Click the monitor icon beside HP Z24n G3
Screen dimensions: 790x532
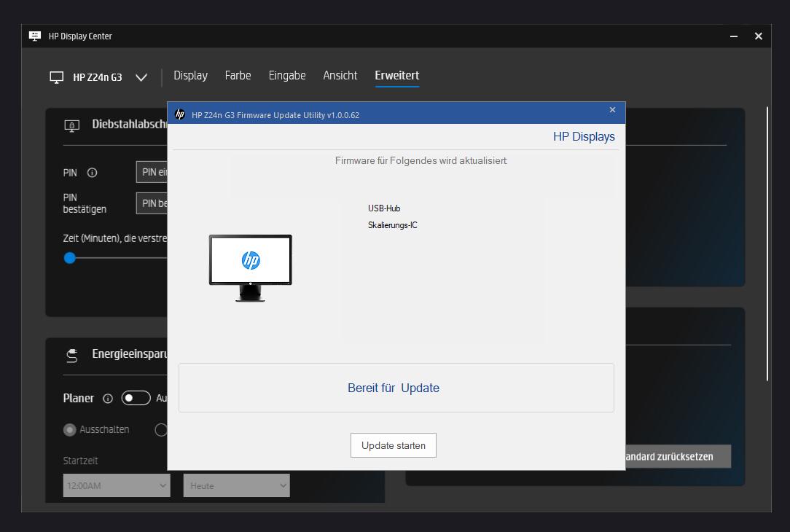(56, 77)
